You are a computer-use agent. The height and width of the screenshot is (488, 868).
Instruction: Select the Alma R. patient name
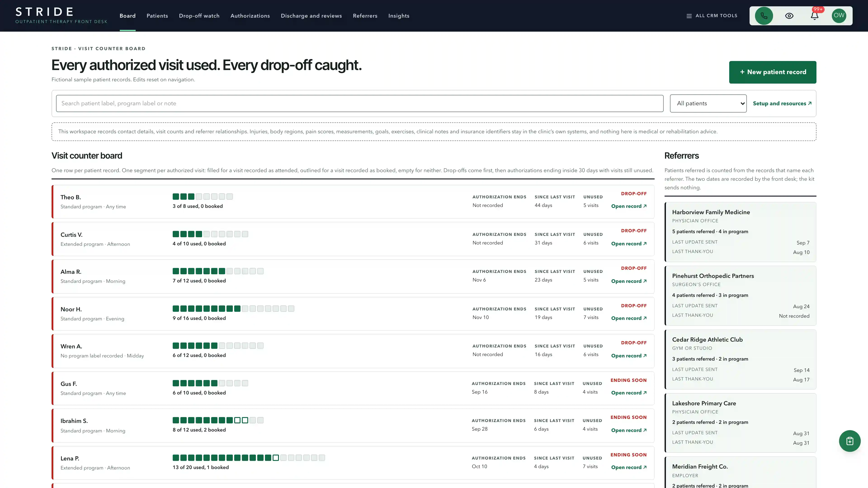(x=71, y=272)
